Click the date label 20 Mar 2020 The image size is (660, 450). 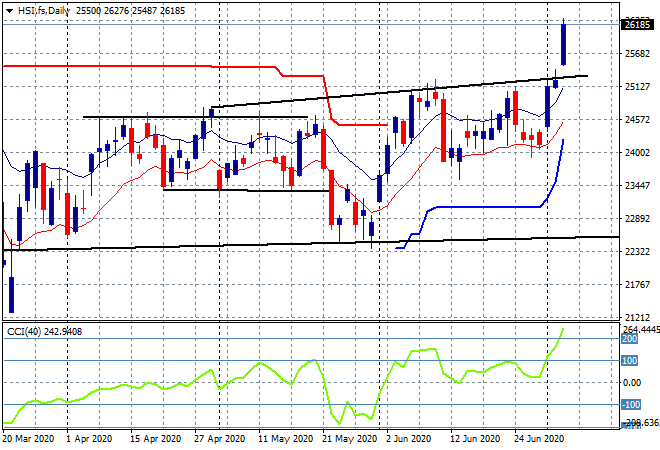click(x=28, y=439)
